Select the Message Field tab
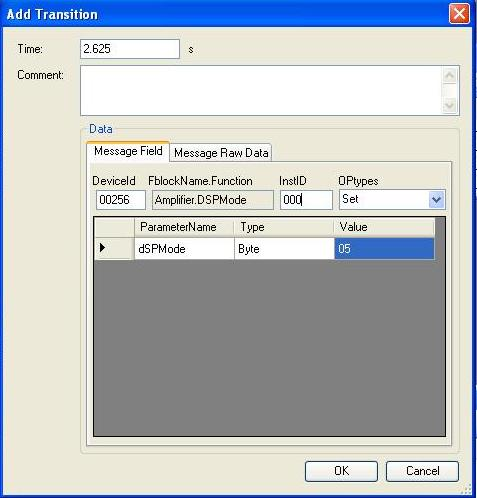477x498 pixels. [128, 151]
